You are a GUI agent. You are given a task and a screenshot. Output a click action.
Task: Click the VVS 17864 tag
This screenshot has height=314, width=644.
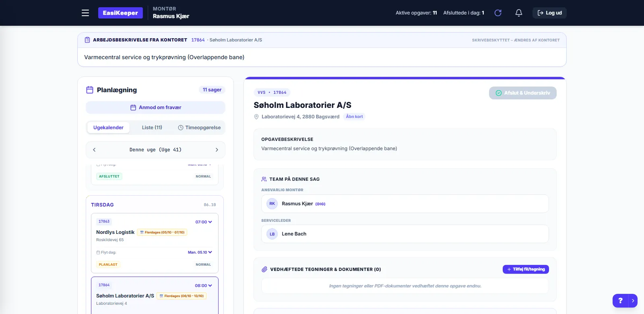[x=272, y=93]
